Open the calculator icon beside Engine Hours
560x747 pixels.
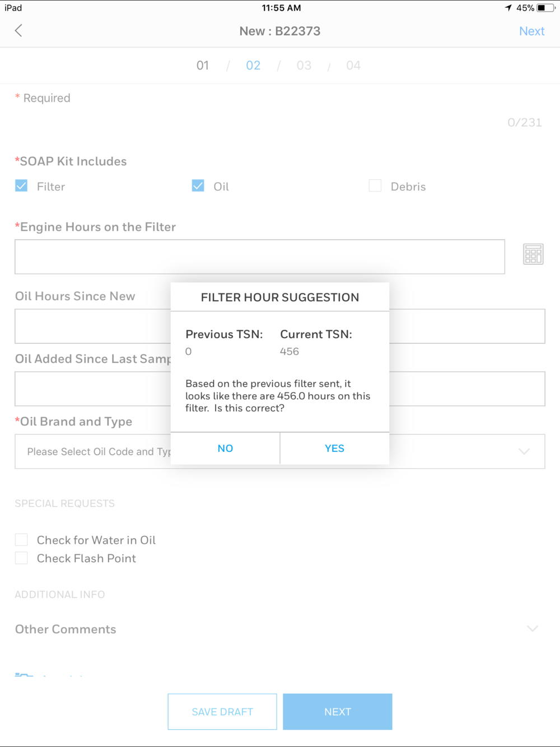[x=533, y=254]
